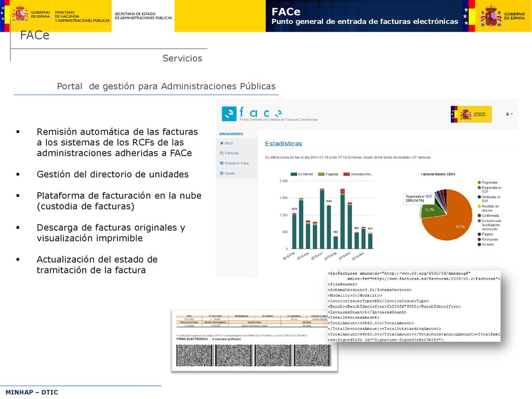The image size is (532, 399).
Task: Click the Registrada en RCF 3220 tooltip
Action: point(419,198)
